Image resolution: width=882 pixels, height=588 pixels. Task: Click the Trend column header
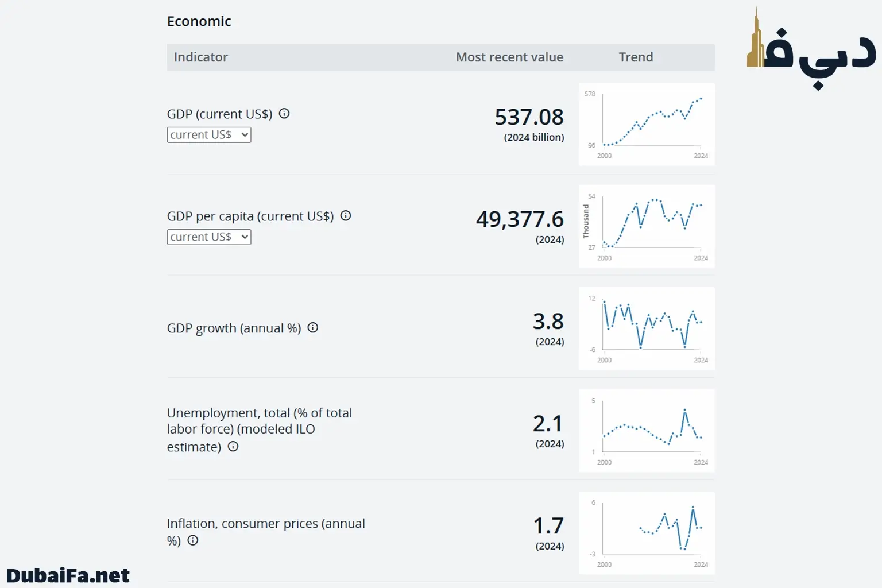click(636, 57)
